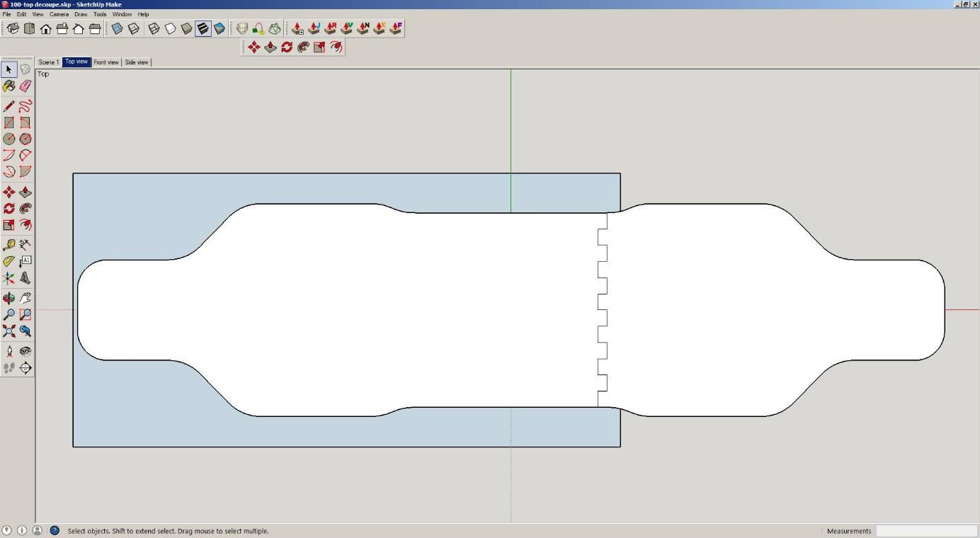This screenshot has height=538, width=980.
Task: Toggle Back Edges face style
Action: tap(133, 29)
